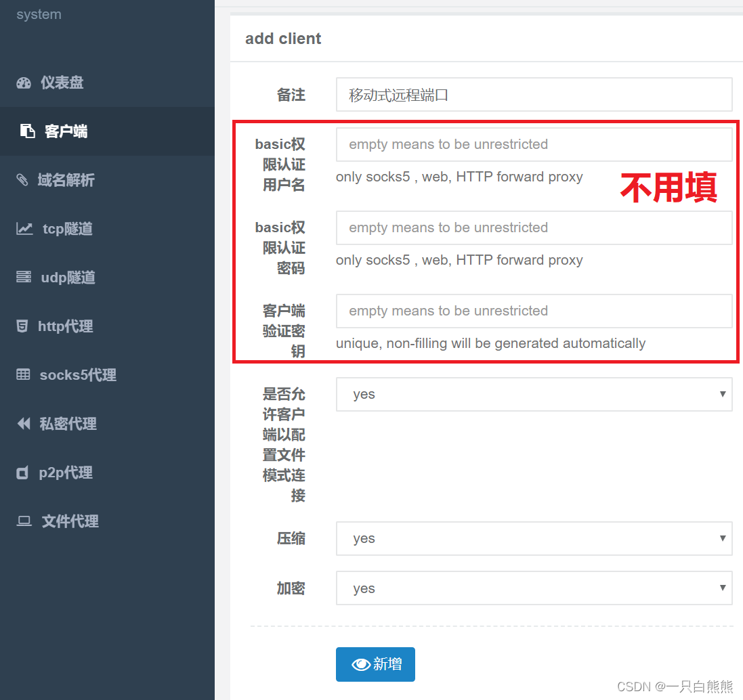Open the 压缩 compression dropdown
743x700 pixels.
534,538
